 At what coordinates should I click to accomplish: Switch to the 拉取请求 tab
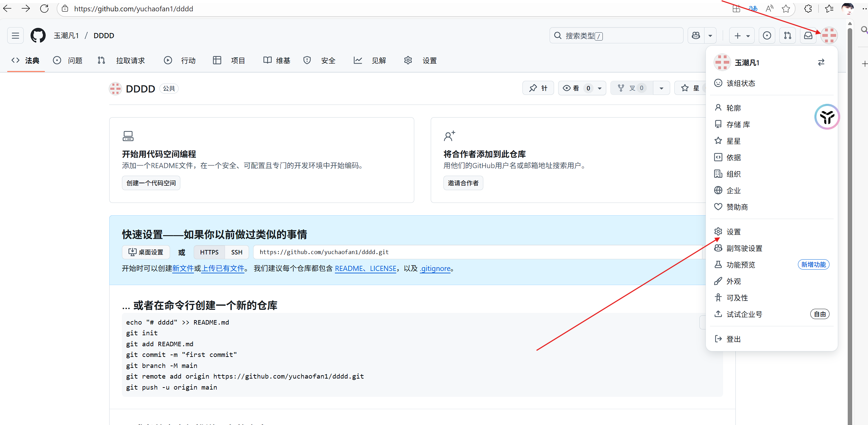pos(130,60)
